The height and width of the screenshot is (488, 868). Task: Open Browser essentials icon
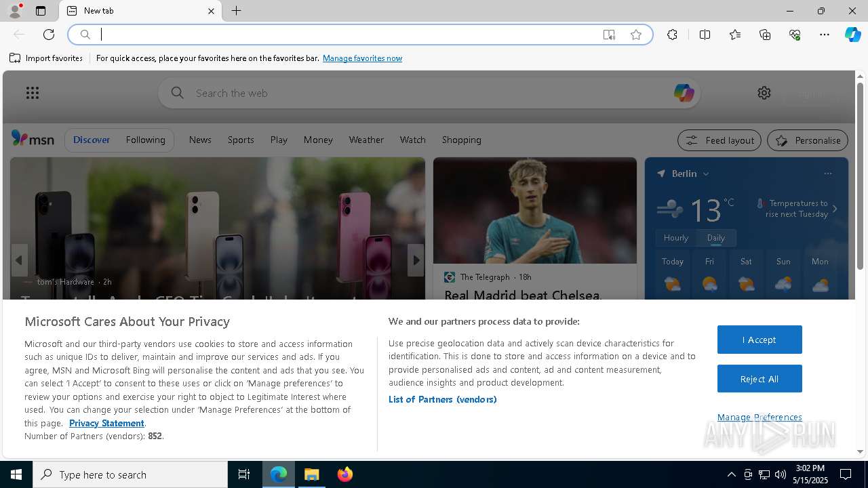(x=795, y=35)
